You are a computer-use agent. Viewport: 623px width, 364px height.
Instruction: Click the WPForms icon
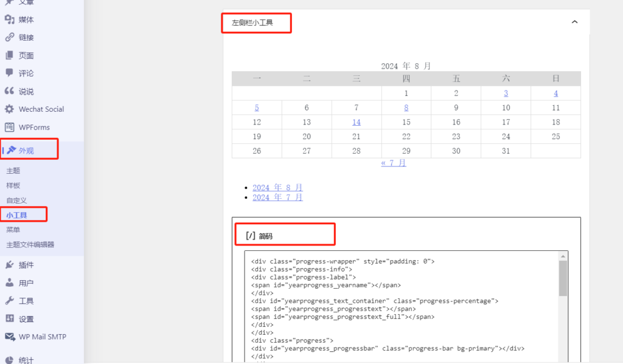point(9,127)
